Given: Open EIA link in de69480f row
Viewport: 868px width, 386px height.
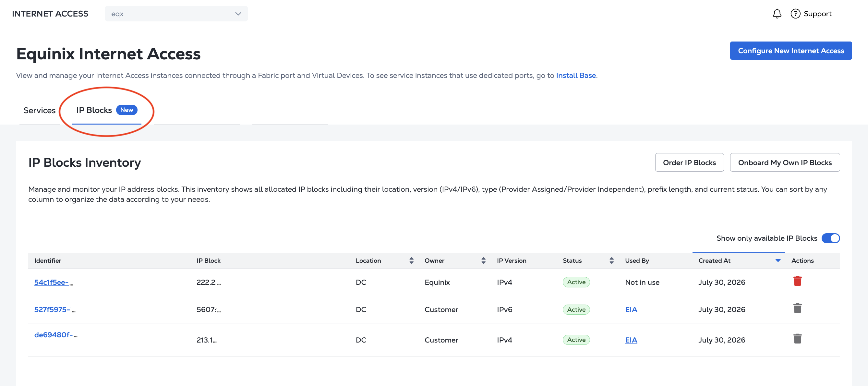Looking at the screenshot, I should [631, 340].
